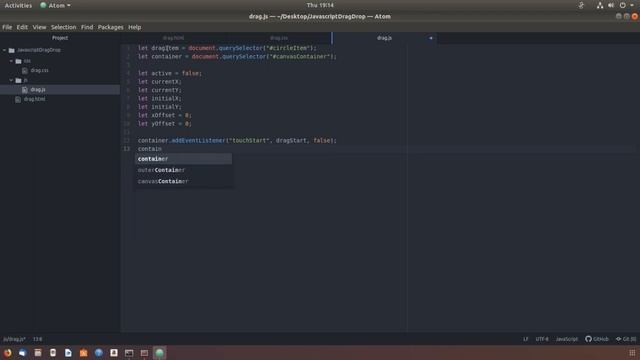This screenshot has width=640, height=360.
Task: Open the Edit menu
Action: tap(22, 27)
